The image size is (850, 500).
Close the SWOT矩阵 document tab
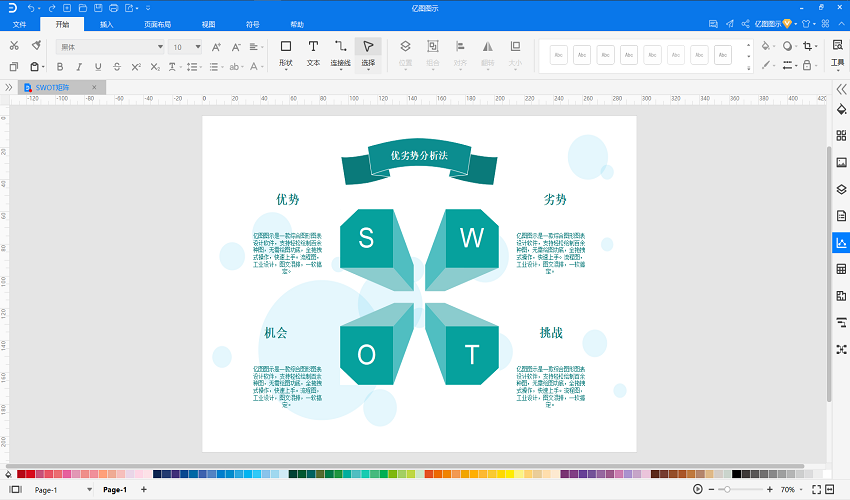pyautogui.click(x=94, y=87)
